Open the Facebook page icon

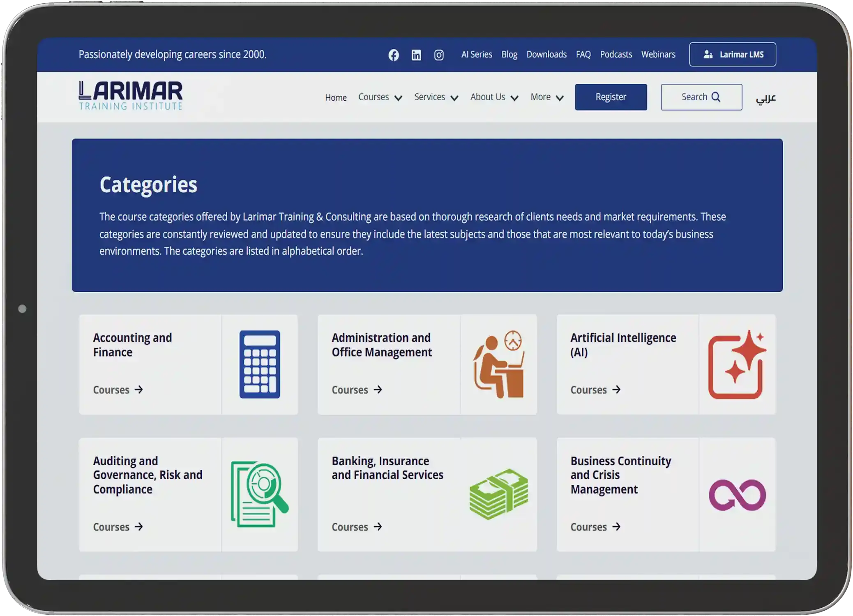click(393, 55)
